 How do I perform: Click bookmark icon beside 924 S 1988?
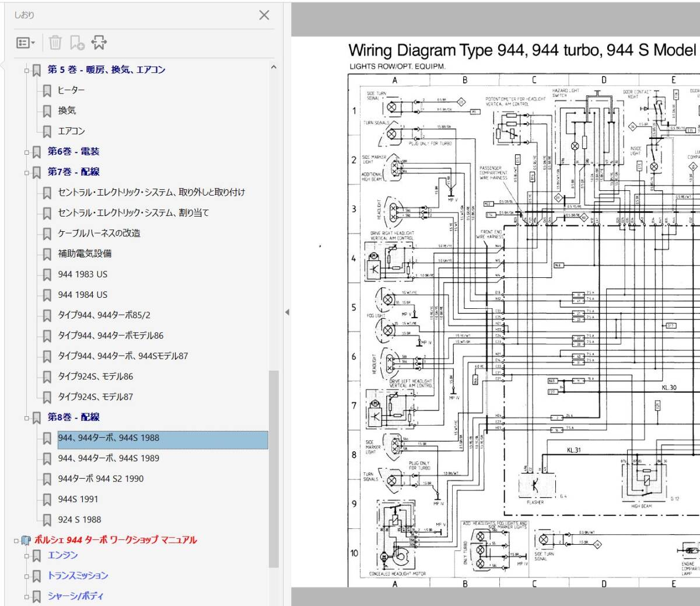(x=47, y=520)
